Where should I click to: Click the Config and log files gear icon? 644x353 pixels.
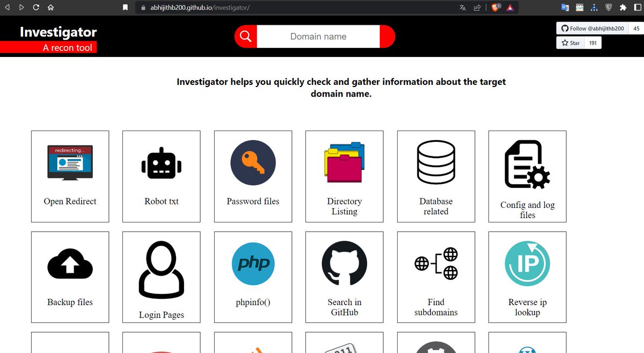pyautogui.click(x=528, y=164)
